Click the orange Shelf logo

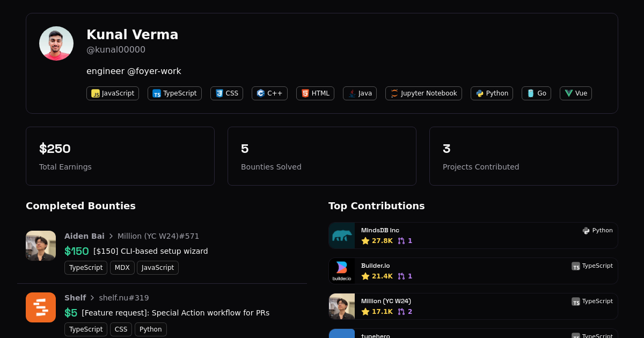coord(41,307)
